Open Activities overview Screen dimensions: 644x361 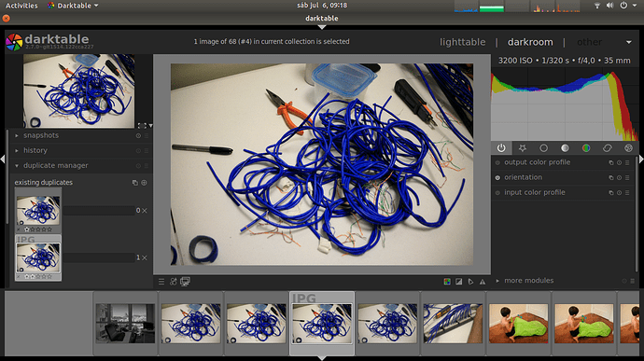click(x=21, y=6)
